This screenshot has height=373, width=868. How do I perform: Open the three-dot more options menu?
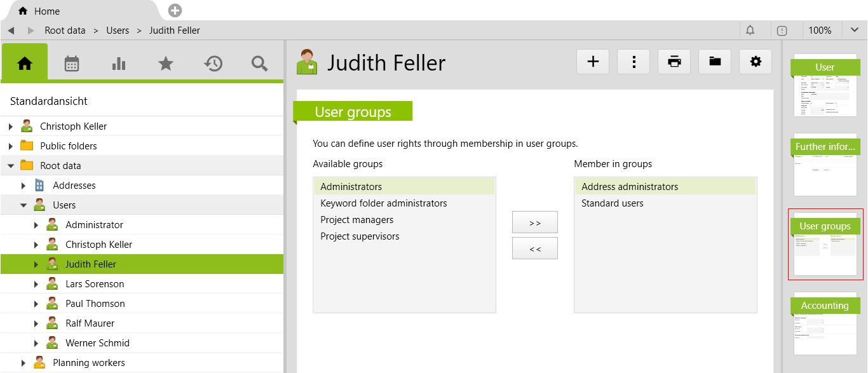point(634,62)
